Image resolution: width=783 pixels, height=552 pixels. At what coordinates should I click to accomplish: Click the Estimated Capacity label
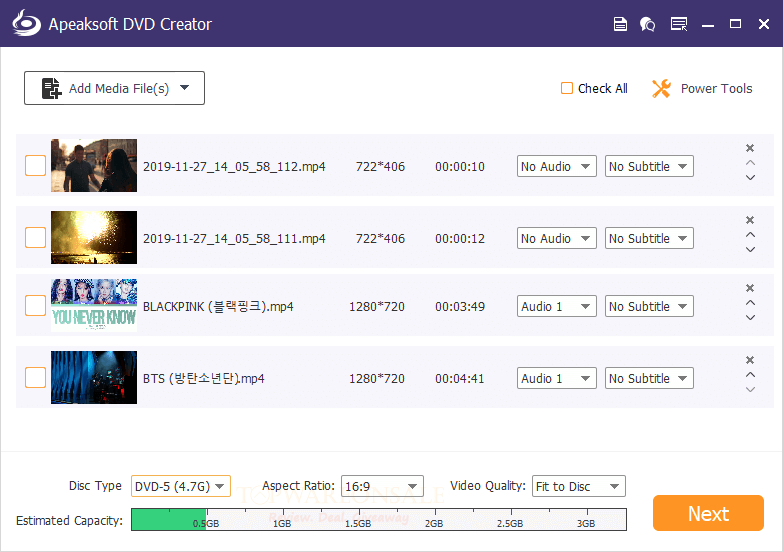pyautogui.click(x=69, y=521)
